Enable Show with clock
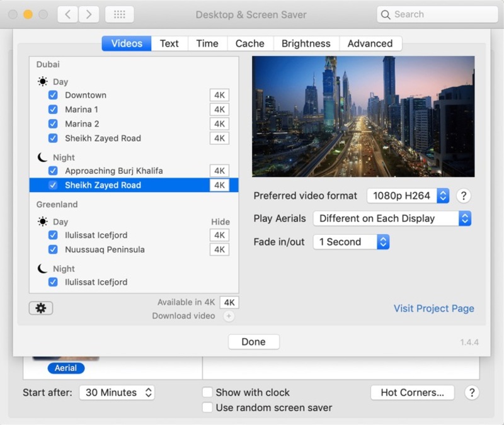Image resolution: width=504 pixels, height=425 pixels. pyautogui.click(x=207, y=392)
